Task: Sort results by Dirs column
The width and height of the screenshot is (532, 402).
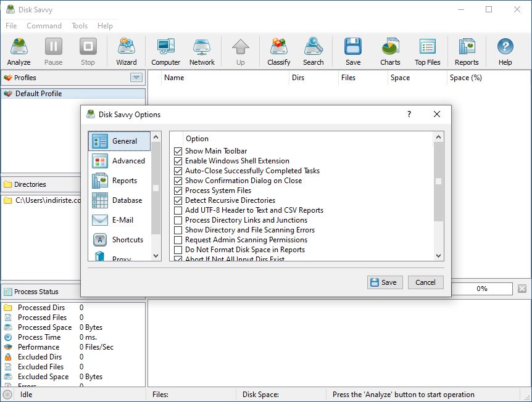Action: click(x=314, y=78)
